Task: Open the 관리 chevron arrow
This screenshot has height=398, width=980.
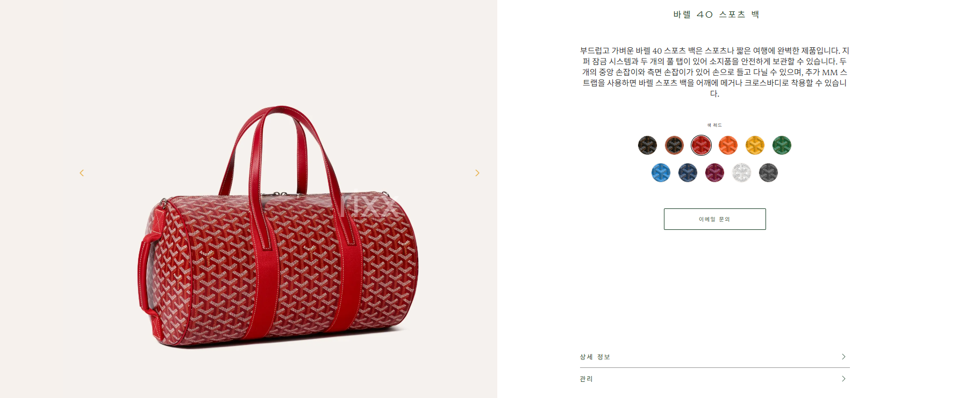Action: tap(843, 379)
